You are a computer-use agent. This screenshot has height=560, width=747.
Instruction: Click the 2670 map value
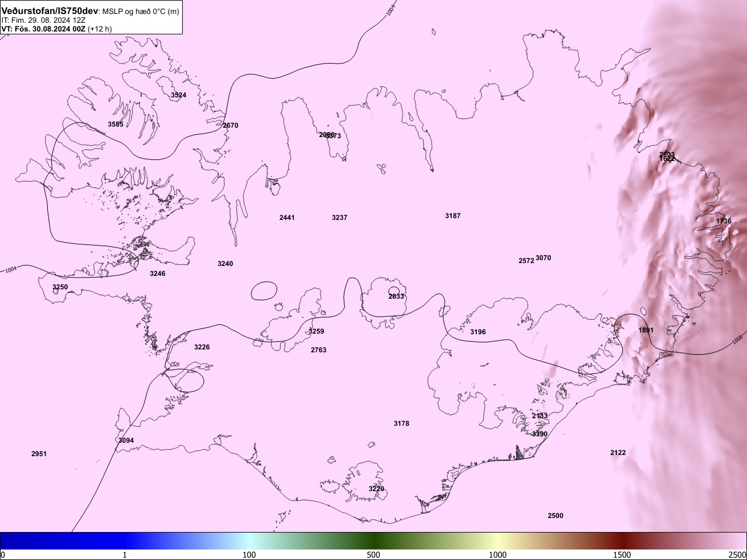click(231, 125)
